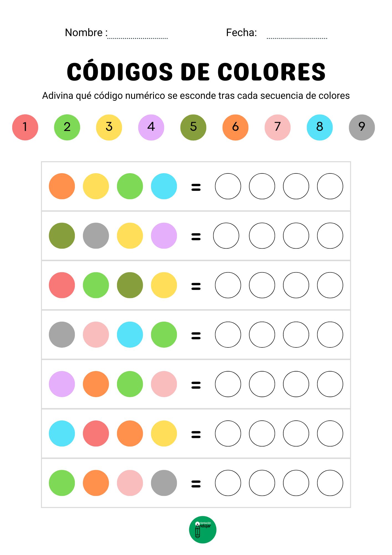Click the gray circle in the second sequence
This screenshot has width=392, height=555.
(x=96, y=236)
